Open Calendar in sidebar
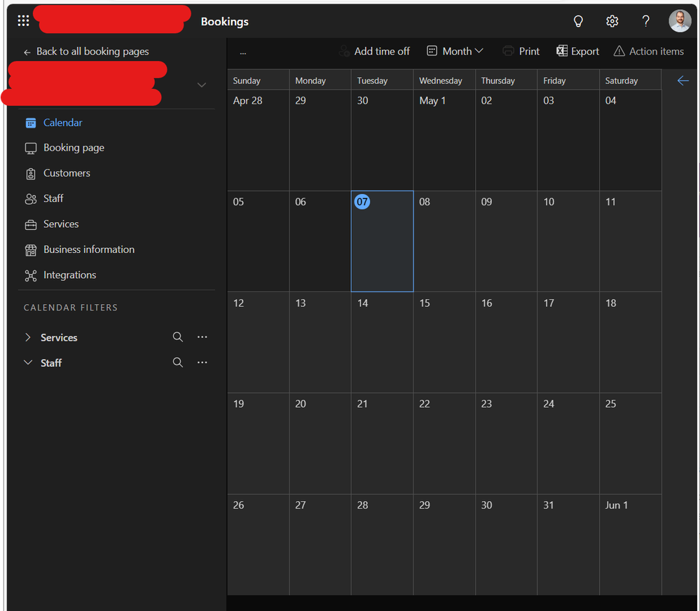The width and height of the screenshot is (700, 611). coord(62,123)
